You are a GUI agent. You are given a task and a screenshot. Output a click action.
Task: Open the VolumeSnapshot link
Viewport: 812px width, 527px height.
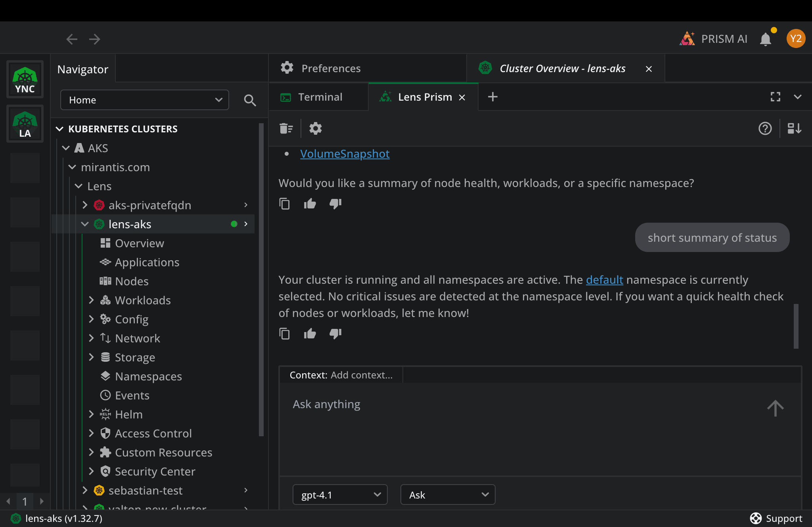click(345, 154)
